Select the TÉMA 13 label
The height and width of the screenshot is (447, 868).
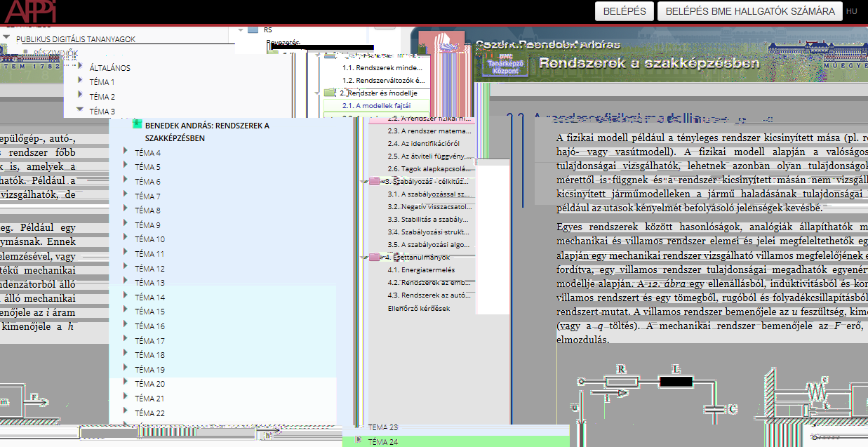pyautogui.click(x=149, y=283)
